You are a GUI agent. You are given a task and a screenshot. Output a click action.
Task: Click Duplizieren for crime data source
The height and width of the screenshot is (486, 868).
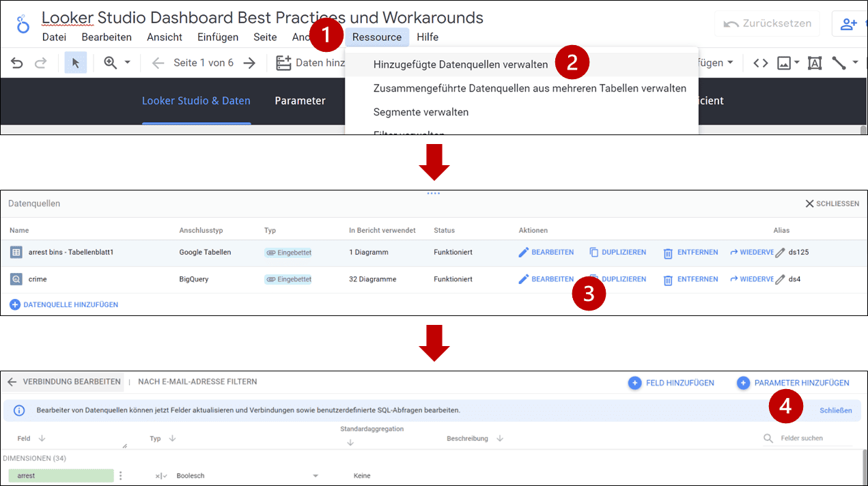tap(617, 279)
